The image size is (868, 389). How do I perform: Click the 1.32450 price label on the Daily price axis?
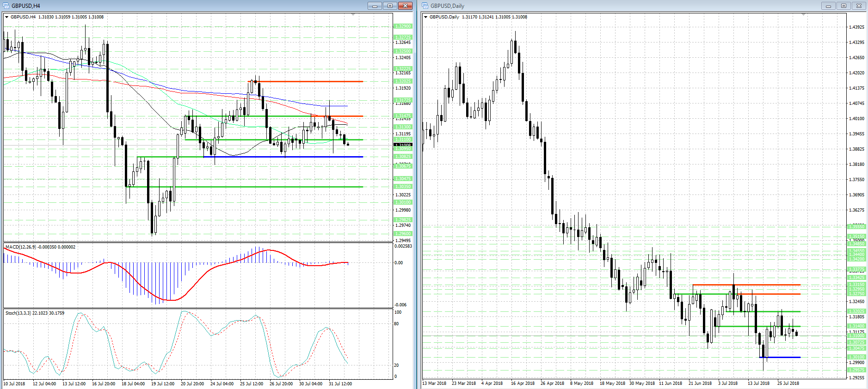pyautogui.click(x=856, y=302)
